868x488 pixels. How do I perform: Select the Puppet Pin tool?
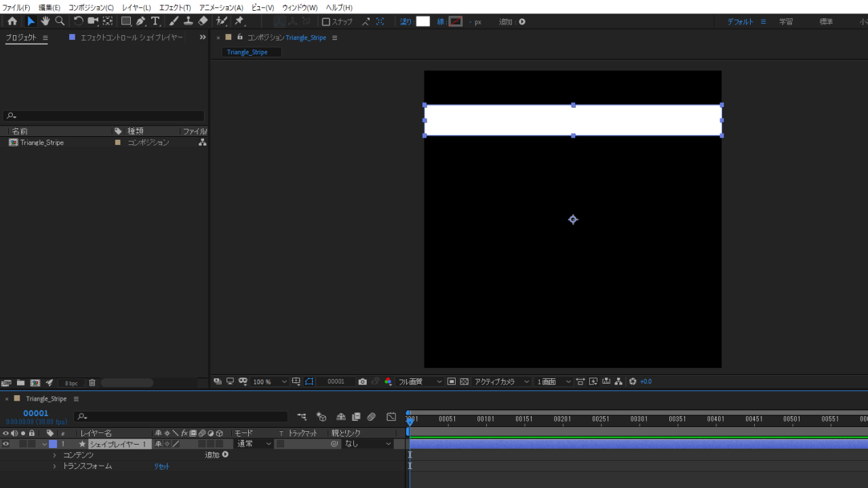pyautogui.click(x=239, y=22)
